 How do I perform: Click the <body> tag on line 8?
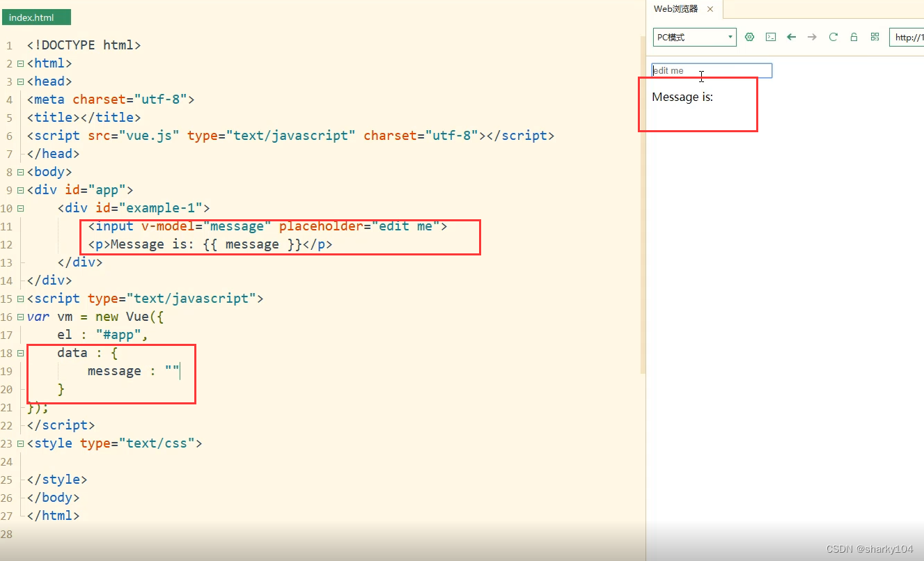pyautogui.click(x=49, y=172)
